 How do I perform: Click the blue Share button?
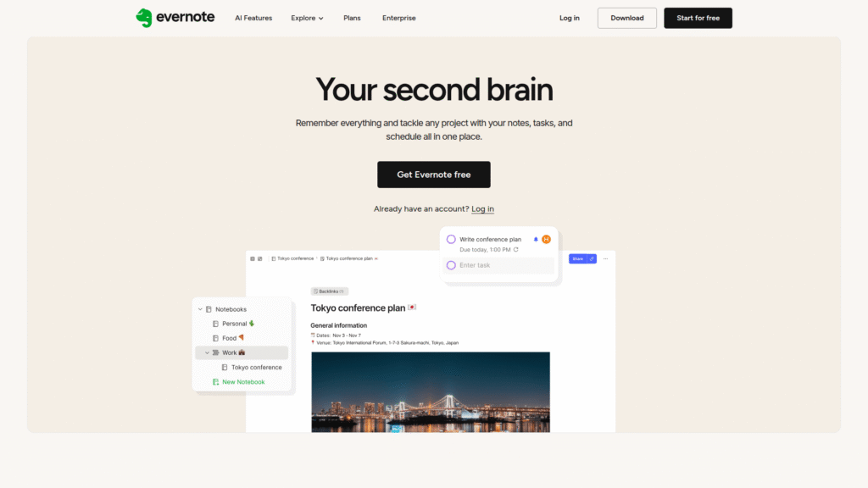coord(577,258)
